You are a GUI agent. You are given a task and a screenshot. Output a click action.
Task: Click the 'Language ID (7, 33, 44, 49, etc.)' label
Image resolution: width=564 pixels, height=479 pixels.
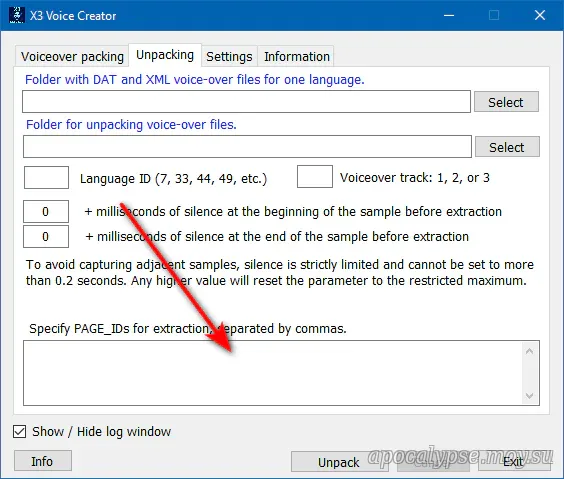tap(173, 178)
